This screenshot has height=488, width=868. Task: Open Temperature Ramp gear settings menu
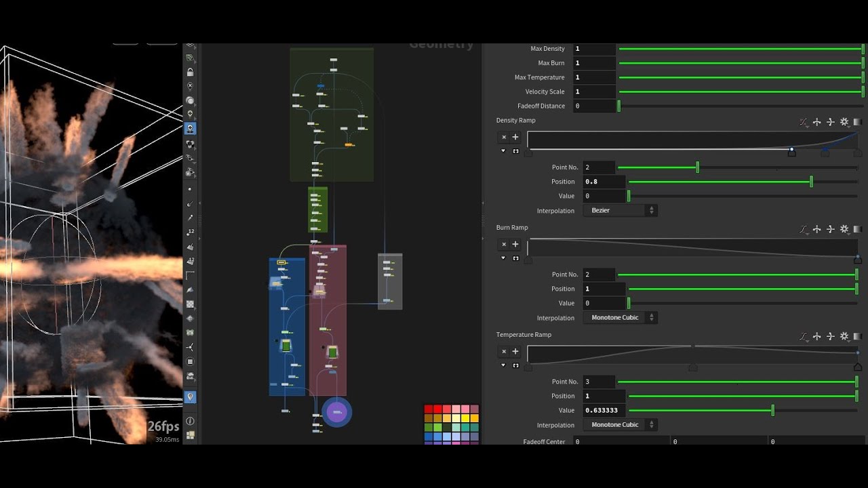(x=844, y=336)
